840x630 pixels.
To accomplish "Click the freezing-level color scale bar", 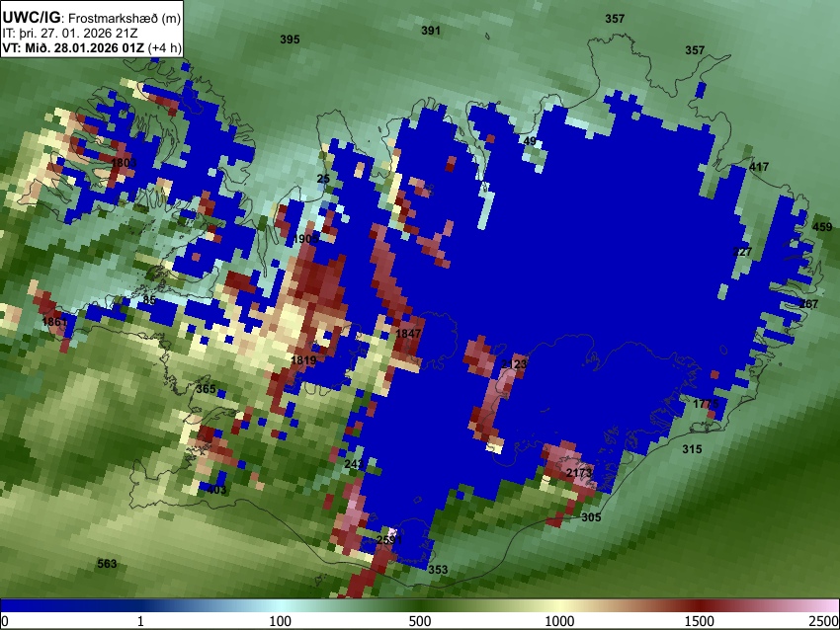I will coord(420,605).
